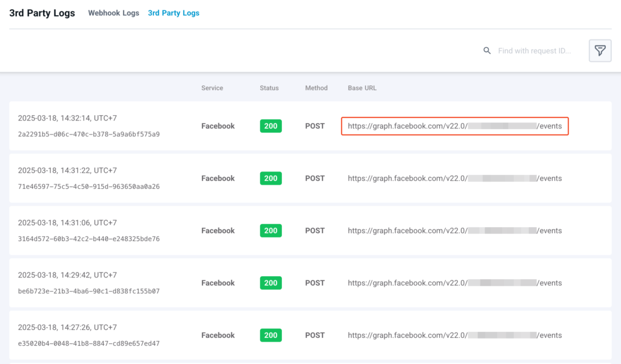This screenshot has width=621, height=364.
Task: Click the graph.facebook.com URL in the 14:31:06 row
Action: [455, 230]
